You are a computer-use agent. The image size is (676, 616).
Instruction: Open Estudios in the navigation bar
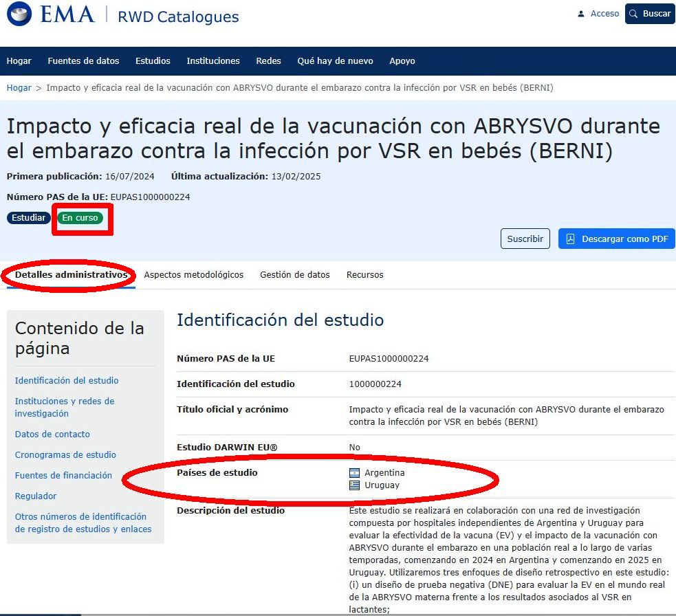[x=153, y=60]
